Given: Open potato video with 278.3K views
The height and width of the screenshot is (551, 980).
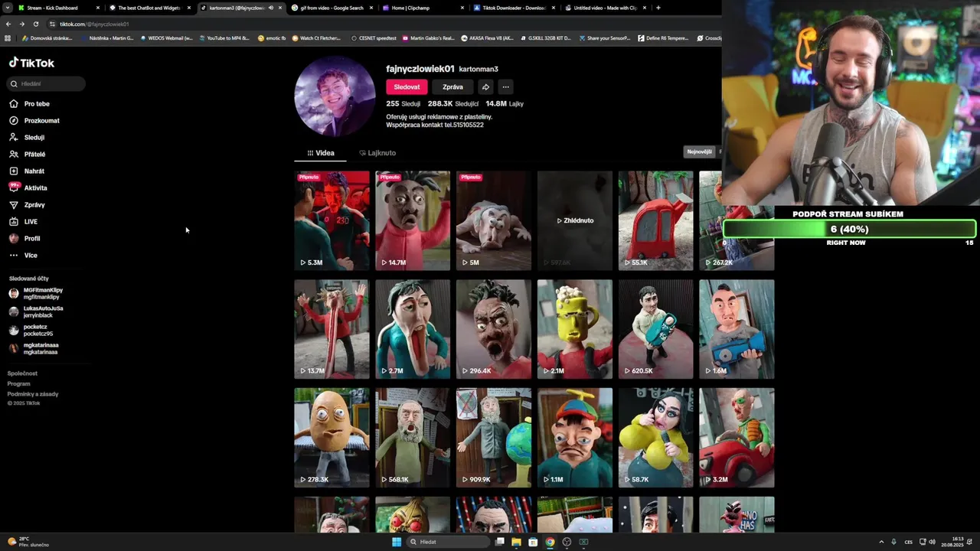Looking at the screenshot, I should [332, 438].
